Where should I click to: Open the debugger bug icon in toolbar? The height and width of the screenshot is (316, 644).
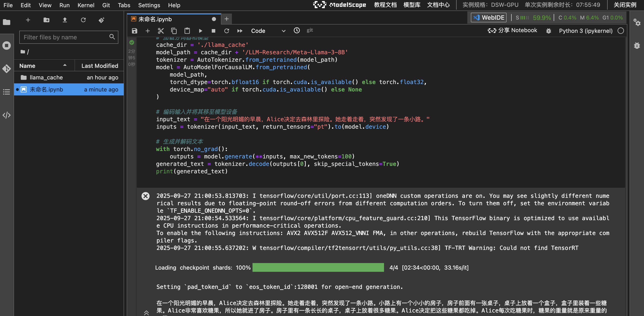click(548, 31)
